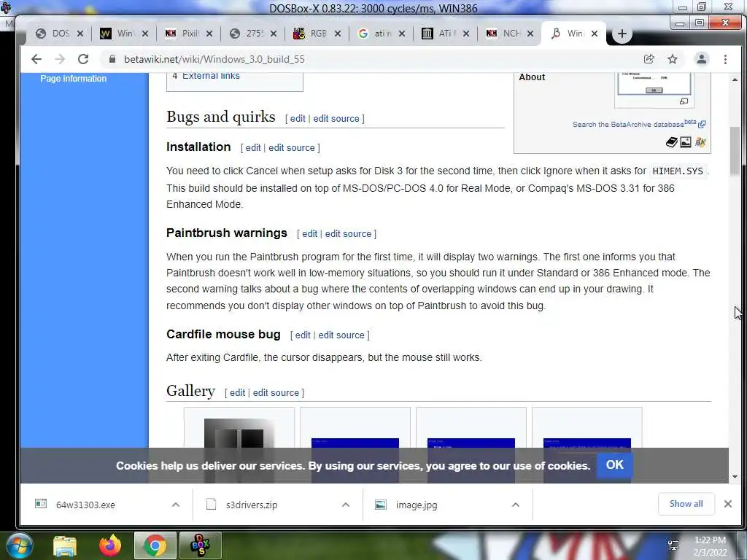Edit the Installation section

(x=253, y=147)
